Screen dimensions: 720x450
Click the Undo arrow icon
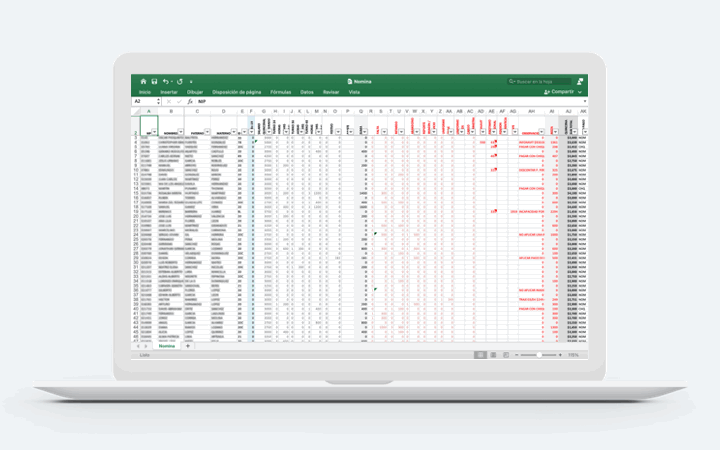point(165,81)
